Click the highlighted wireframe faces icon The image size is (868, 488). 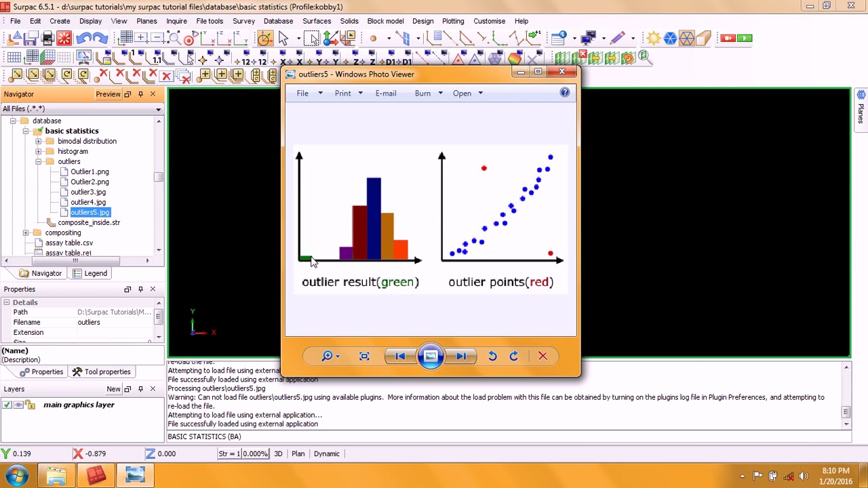tap(687, 39)
